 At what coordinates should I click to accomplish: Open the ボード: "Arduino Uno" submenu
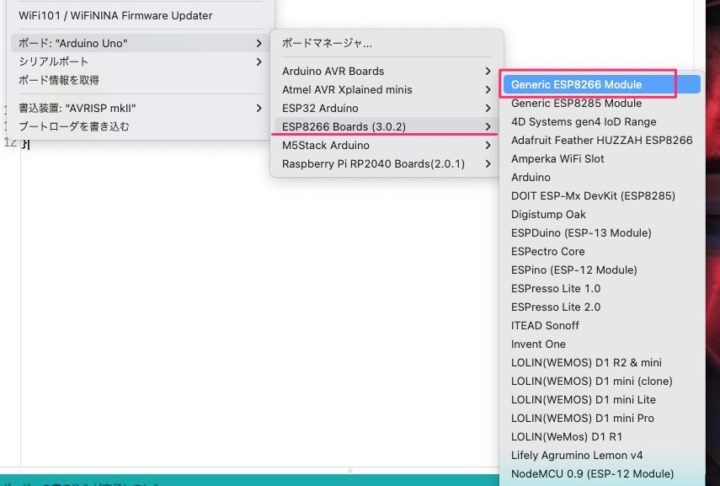tap(73, 43)
